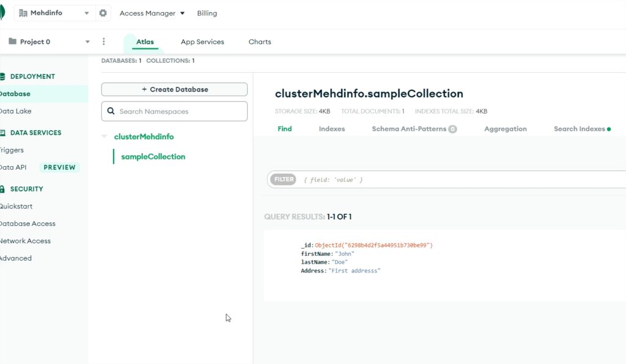
Task: Click the DATABASES: 1 counter
Action: coord(122,60)
